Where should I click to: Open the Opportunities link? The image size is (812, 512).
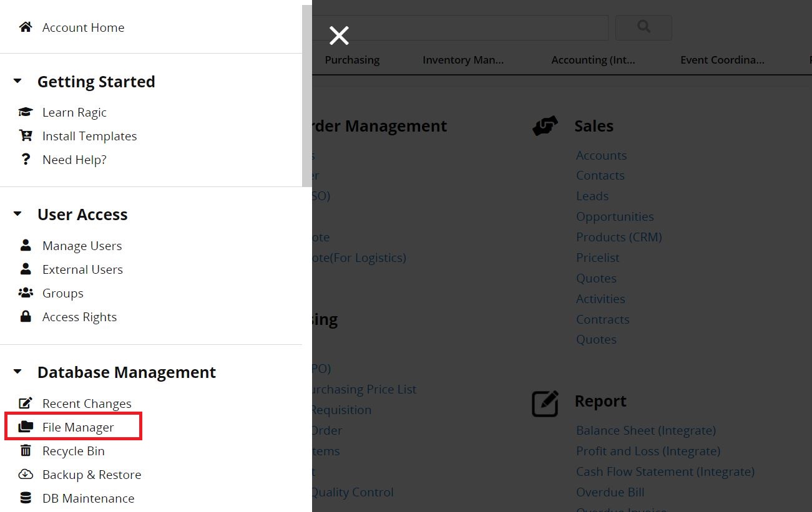point(615,216)
